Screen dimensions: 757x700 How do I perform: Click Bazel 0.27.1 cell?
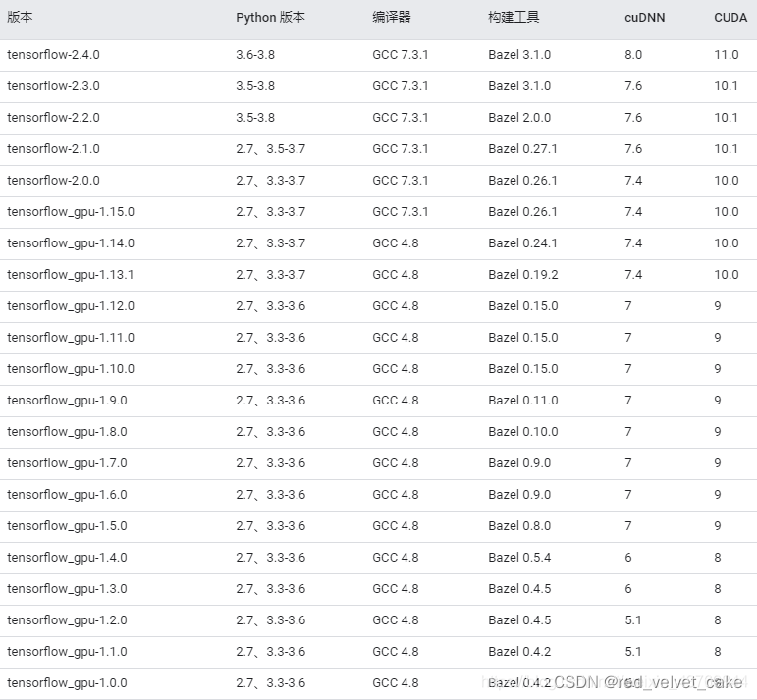(x=523, y=148)
